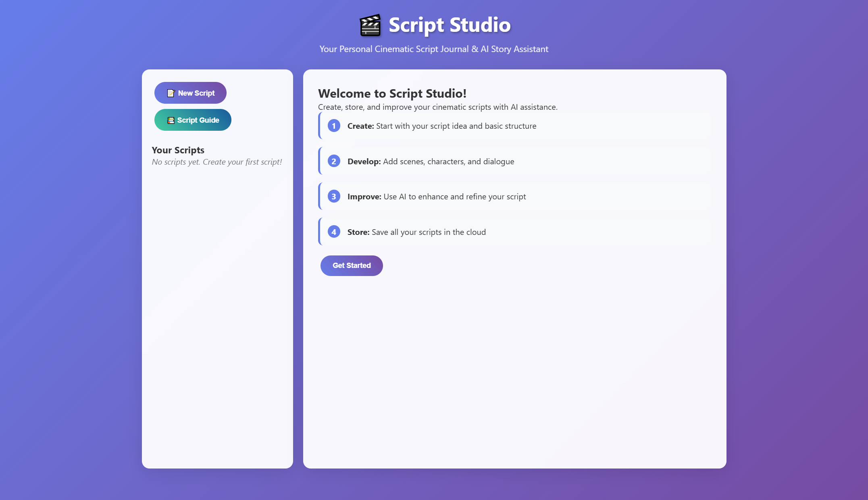Viewport: 868px width, 500px height.
Task: Select the Improve step description text
Action: pyautogui.click(x=437, y=197)
